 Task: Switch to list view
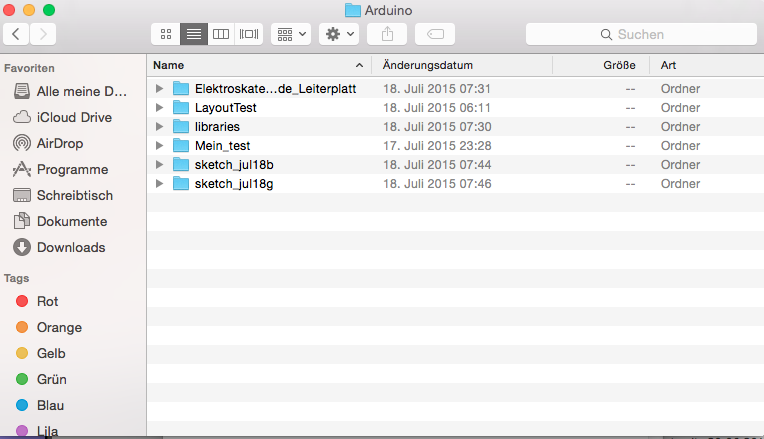click(194, 34)
